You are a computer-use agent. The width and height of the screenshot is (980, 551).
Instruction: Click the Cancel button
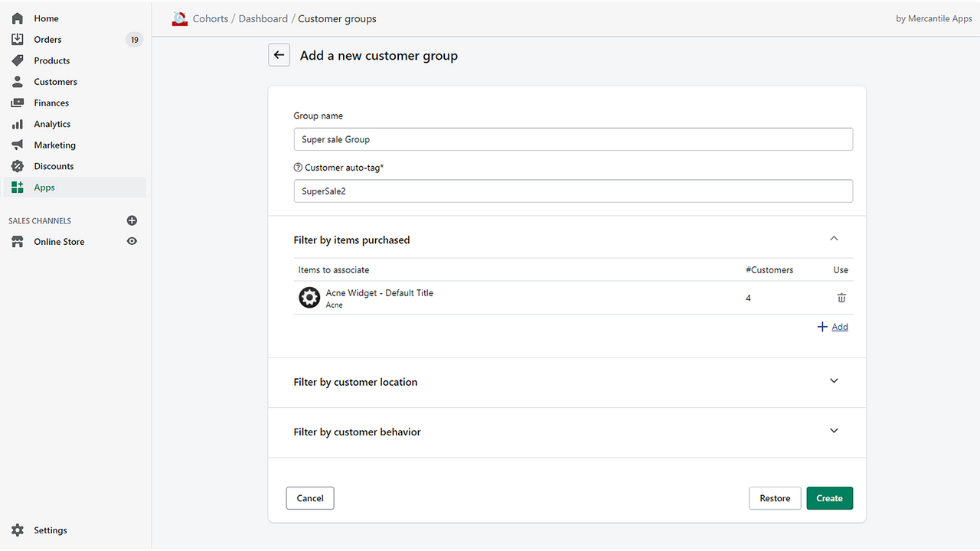[310, 498]
